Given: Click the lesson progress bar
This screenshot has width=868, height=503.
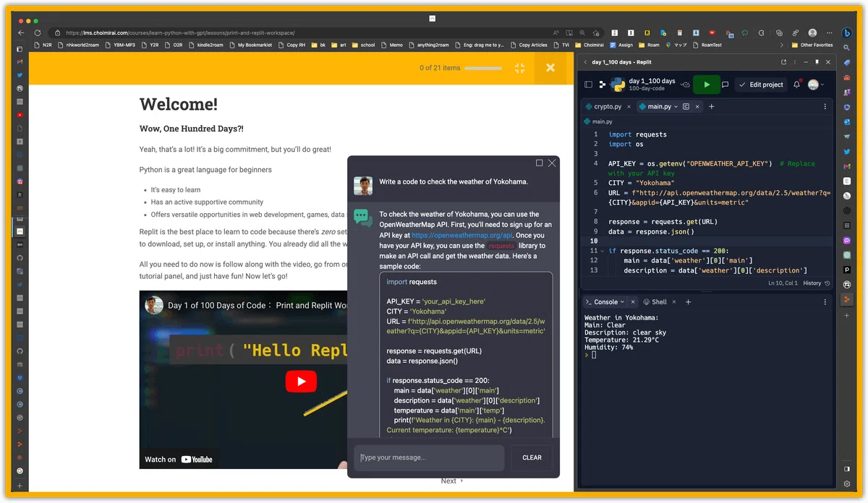Looking at the screenshot, I should (483, 68).
